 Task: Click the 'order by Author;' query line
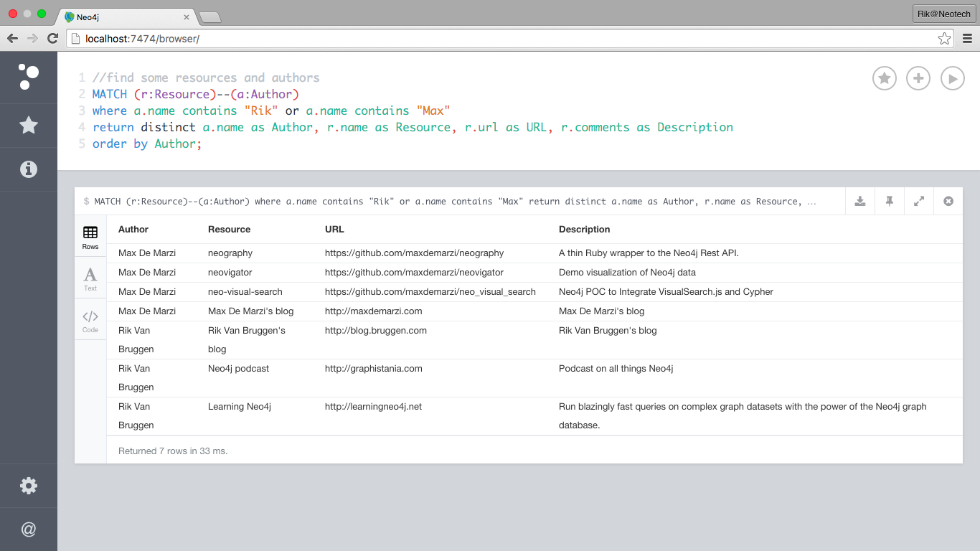(148, 143)
